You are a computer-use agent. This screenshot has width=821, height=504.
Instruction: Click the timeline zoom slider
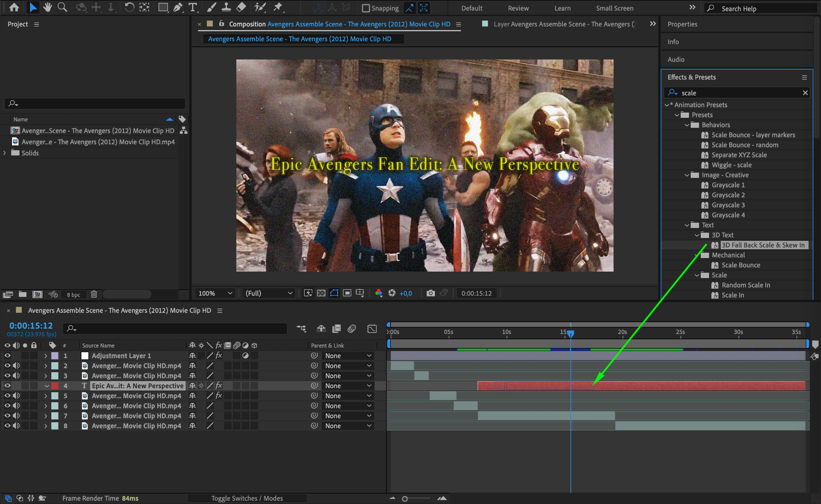(x=405, y=499)
